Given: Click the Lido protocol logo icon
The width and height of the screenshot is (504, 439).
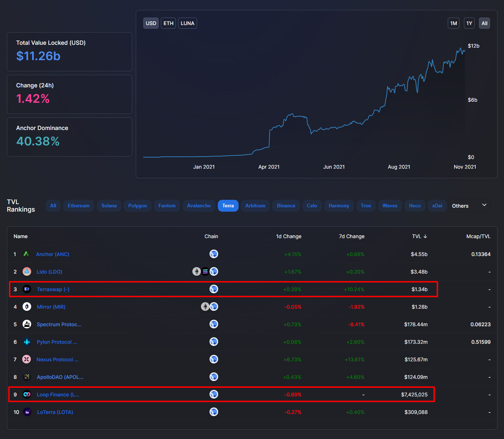Looking at the screenshot, I should pos(27,271).
